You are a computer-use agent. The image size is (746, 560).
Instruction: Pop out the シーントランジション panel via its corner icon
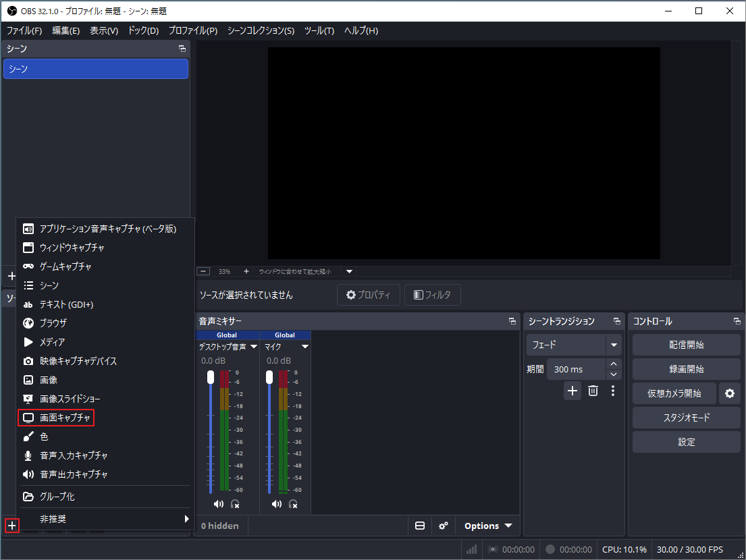coord(616,320)
